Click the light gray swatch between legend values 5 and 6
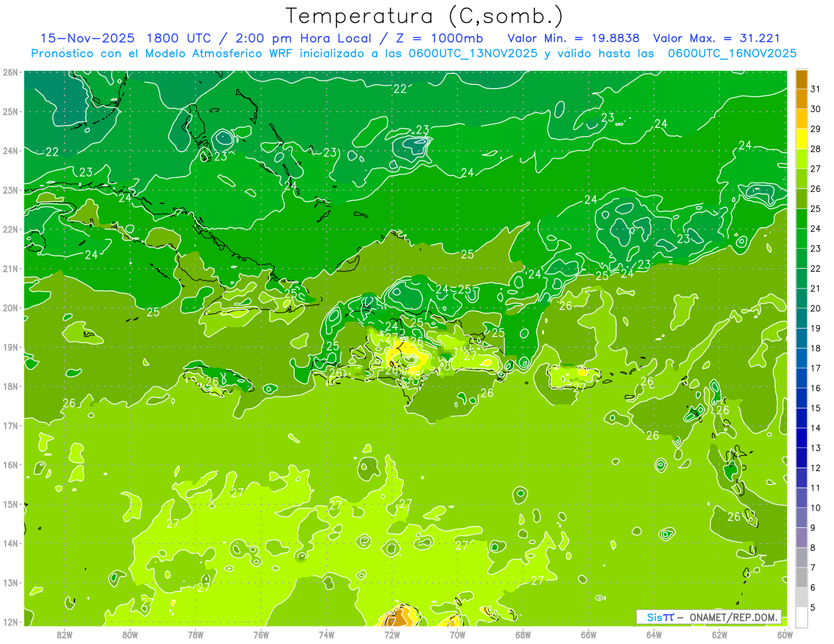This screenshot has height=644, width=834. pyautogui.click(x=801, y=597)
